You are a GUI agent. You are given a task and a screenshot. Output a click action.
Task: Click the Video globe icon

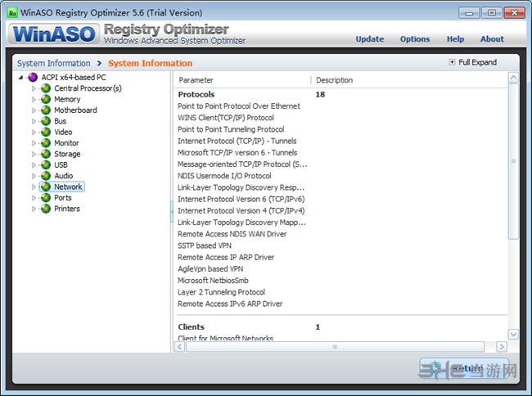46,133
